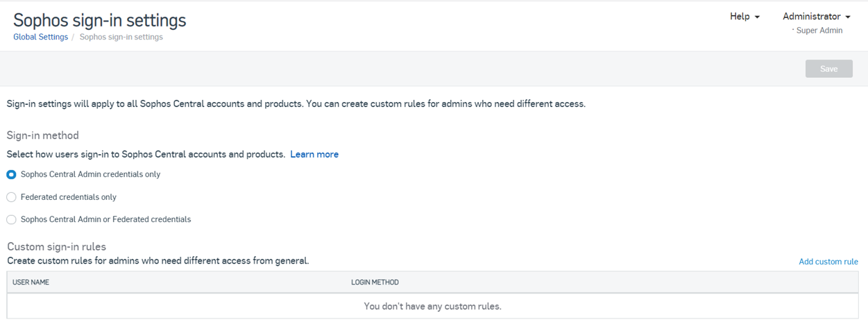The image size is (868, 322).
Task: Click the Super Admin role label
Action: pos(819,31)
